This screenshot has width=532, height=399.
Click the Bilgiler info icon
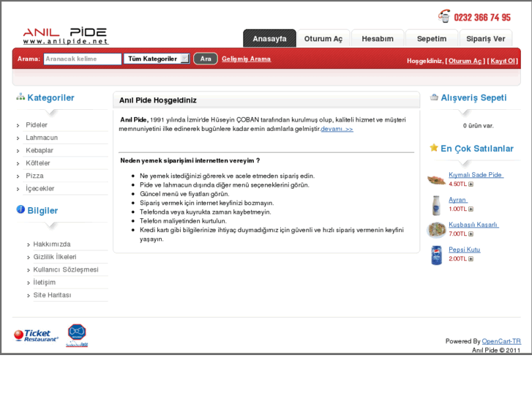pyautogui.click(x=20, y=209)
